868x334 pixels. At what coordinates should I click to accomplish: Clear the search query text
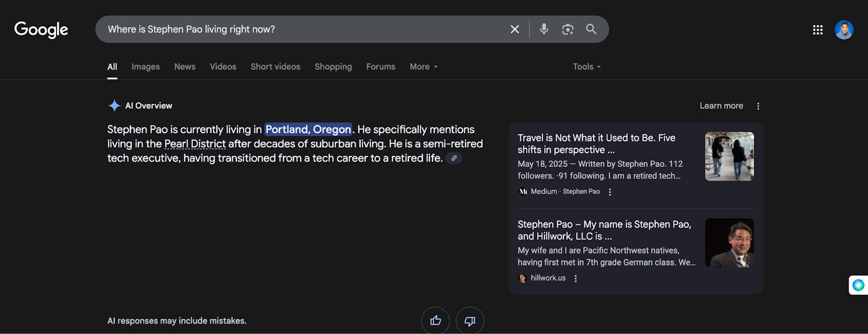pos(515,29)
